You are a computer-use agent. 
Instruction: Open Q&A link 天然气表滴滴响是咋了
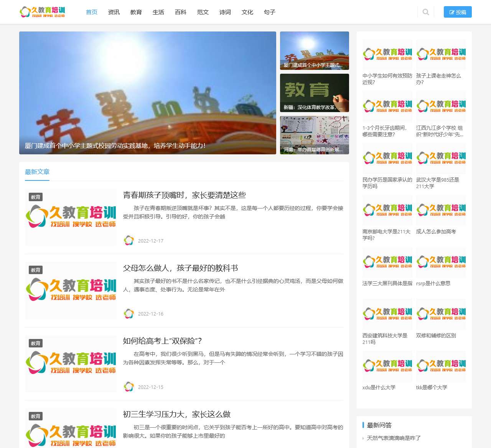tap(394, 438)
